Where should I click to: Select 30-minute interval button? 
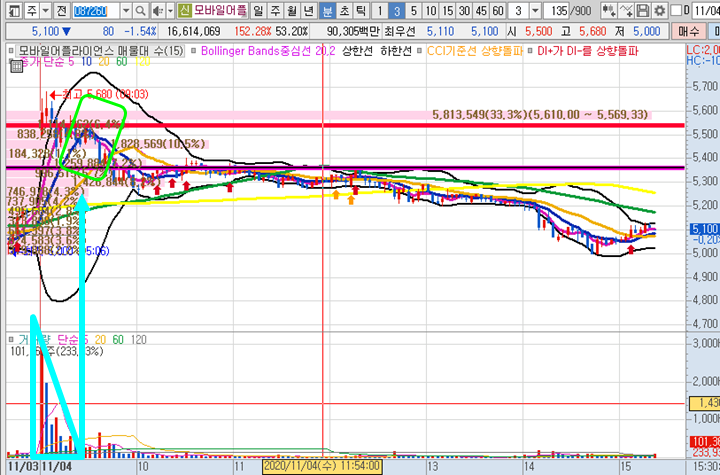pyautogui.click(x=465, y=10)
